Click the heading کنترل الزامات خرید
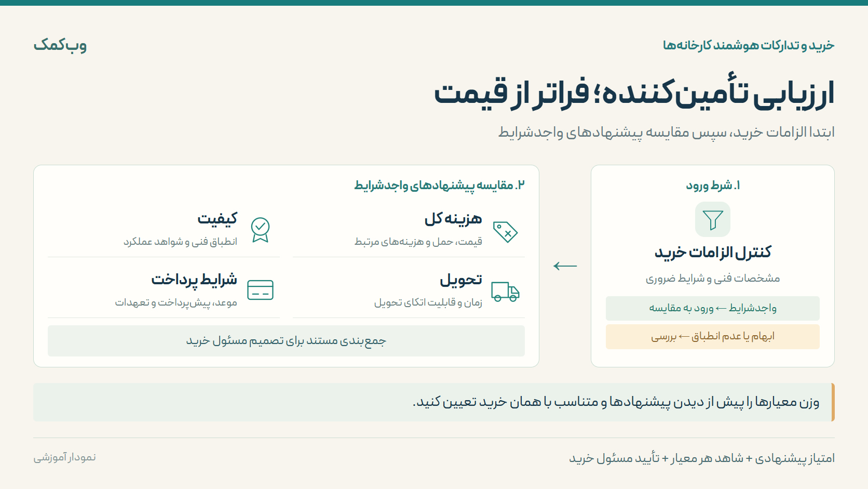Image resolution: width=868 pixels, height=489 pixels. click(x=713, y=253)
